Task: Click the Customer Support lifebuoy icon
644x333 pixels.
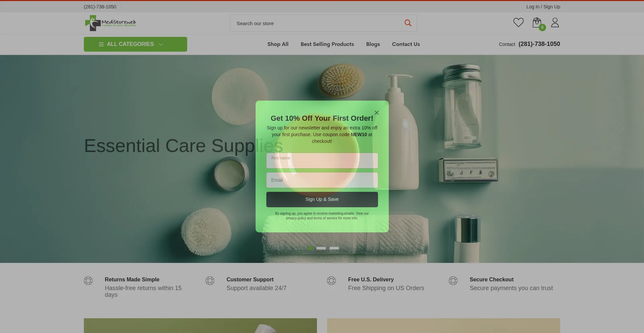Action: pyautogui.click(x=210, y=281)
